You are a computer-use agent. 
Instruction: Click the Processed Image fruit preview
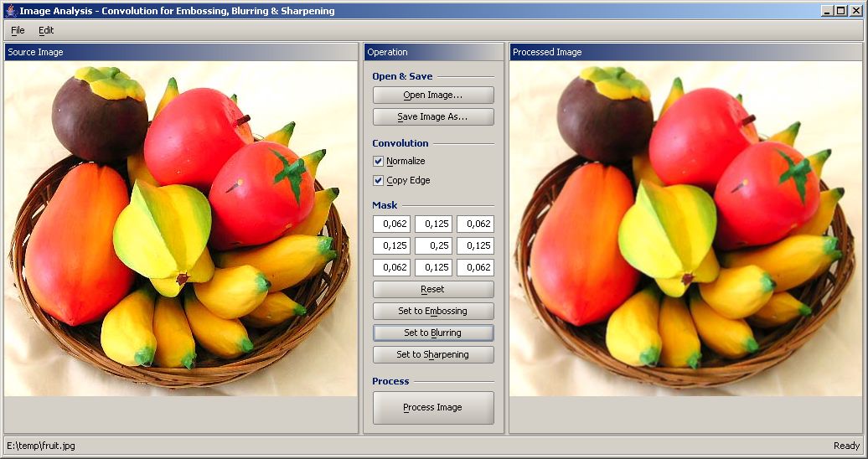coord(685,228)
